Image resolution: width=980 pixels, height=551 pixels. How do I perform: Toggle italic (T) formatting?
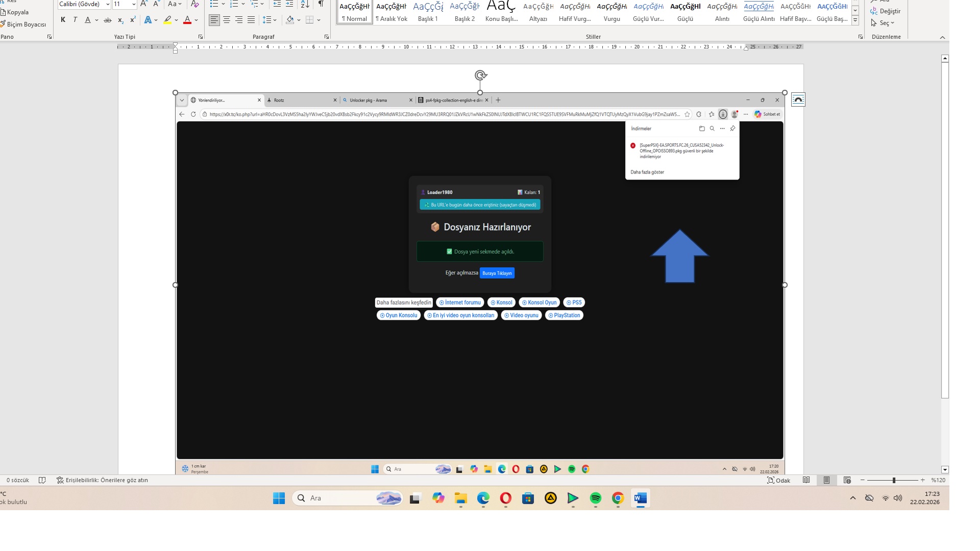point(75,20)
